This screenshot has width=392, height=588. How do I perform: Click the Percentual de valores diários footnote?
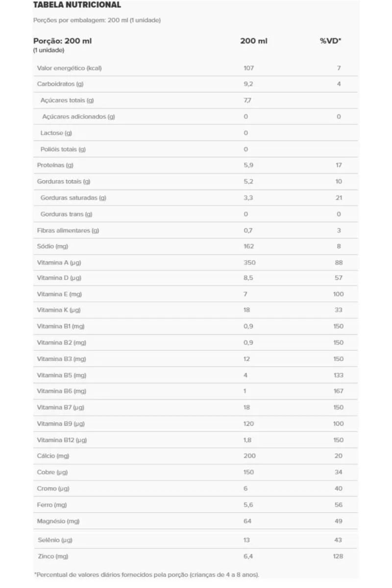pos(147,575)
